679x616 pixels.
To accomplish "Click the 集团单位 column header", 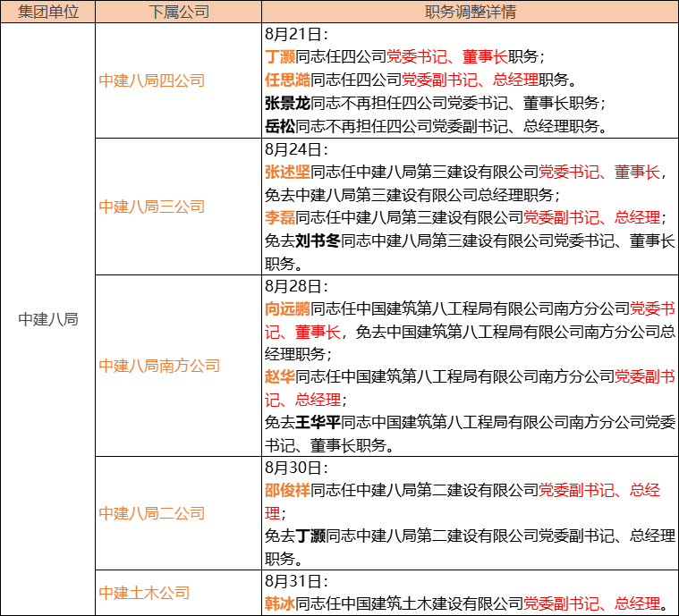I will pos(47,12).
